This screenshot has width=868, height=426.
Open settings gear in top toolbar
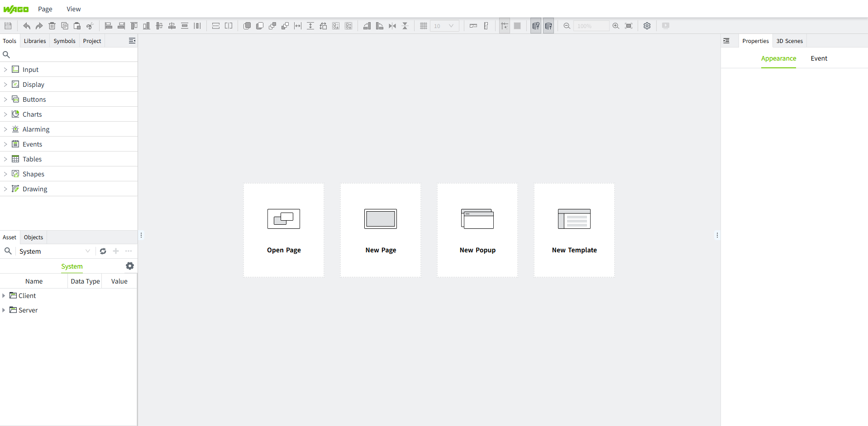pos(647,26)
